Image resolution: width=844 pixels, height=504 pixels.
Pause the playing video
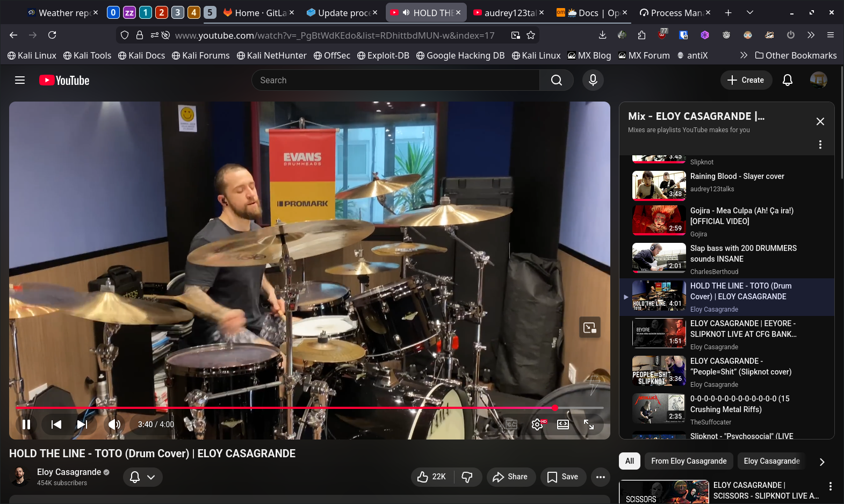(x=26, y=424)
